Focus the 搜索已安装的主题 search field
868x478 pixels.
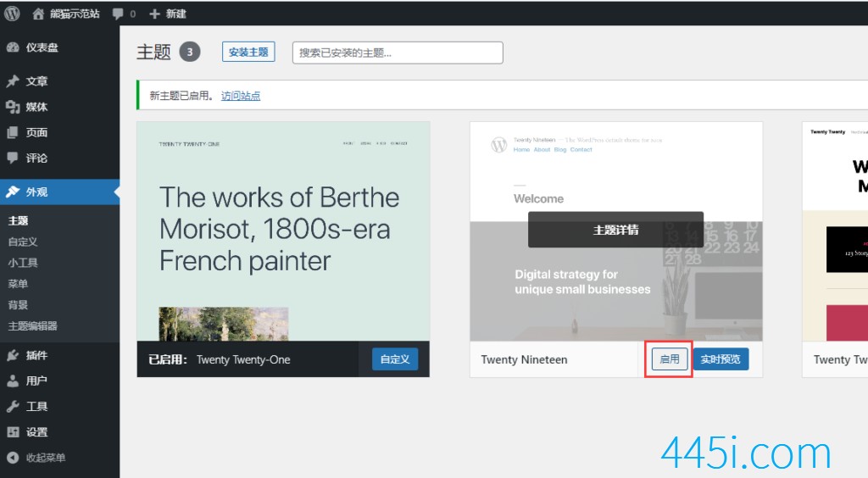(x=398, y=53)
